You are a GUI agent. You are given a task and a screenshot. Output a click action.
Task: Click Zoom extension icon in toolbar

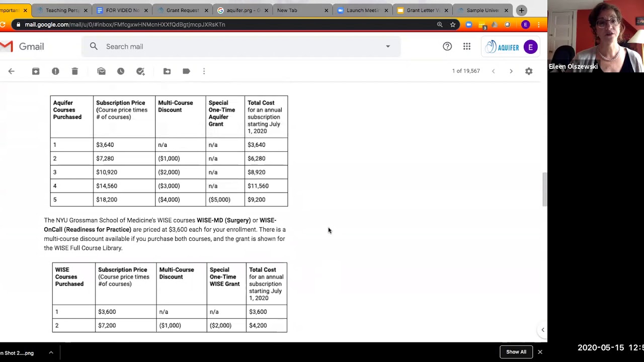[x=469, y=24]
